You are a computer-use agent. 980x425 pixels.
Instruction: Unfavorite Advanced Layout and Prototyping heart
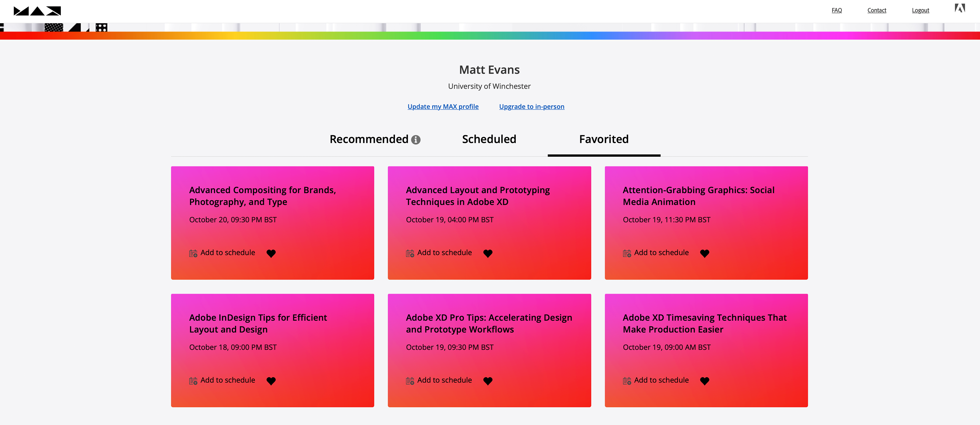click(488, 253)
